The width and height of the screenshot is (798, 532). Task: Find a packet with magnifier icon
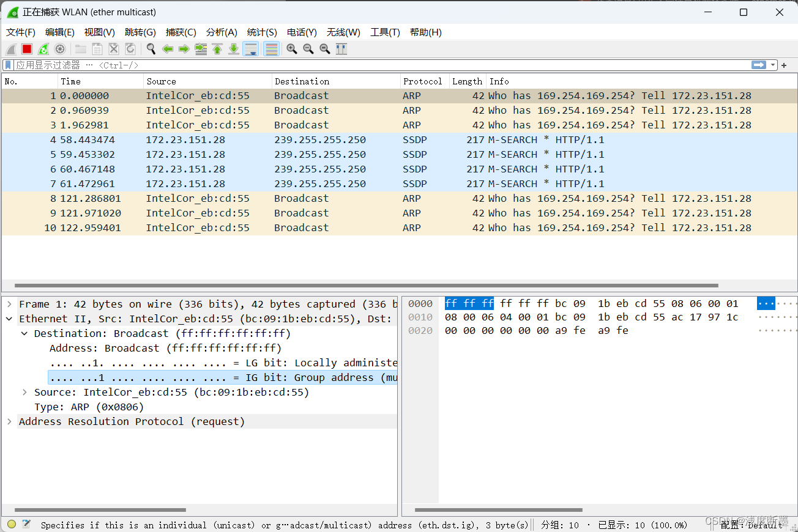pyautogui.click(x=151, y=49)
